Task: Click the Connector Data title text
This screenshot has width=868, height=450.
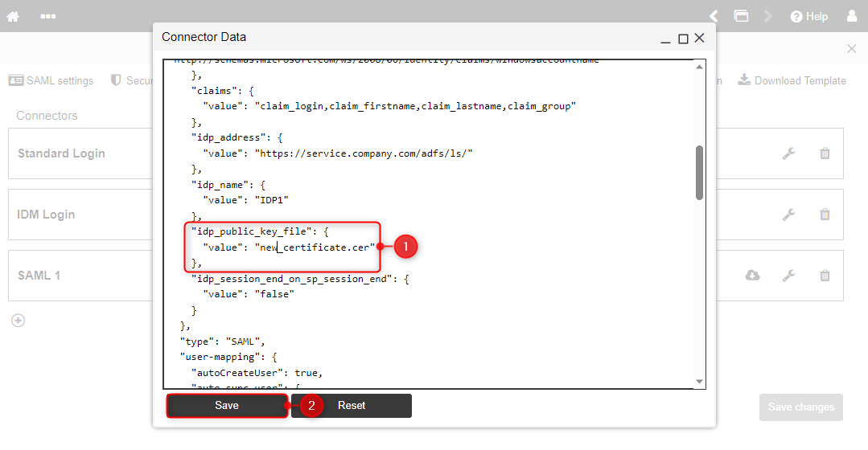Action: [x=204, y=37]
